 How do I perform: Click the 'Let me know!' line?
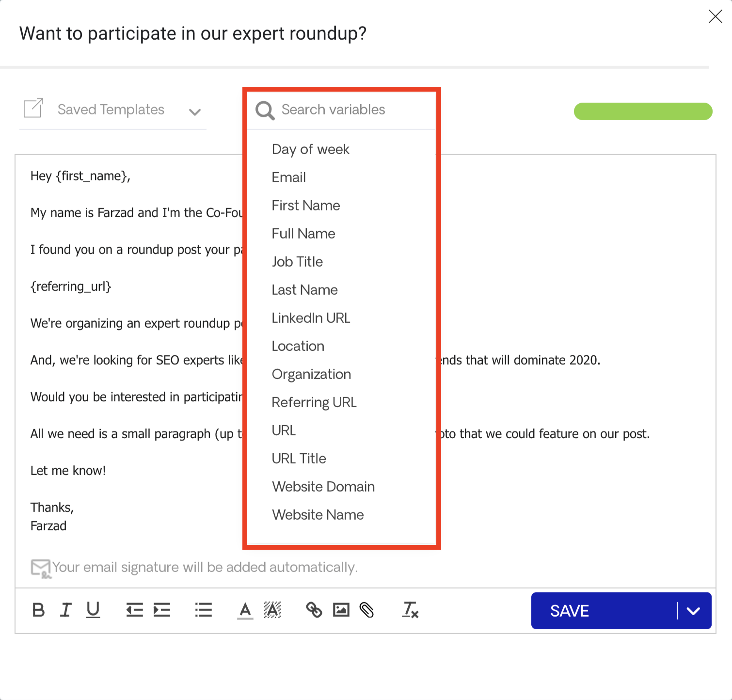coord(68,471)
